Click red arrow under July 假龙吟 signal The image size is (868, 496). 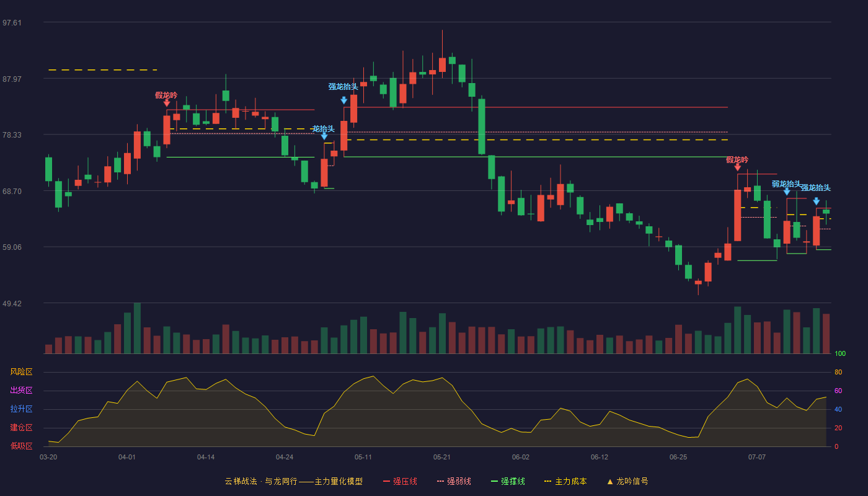click(x=738, y=167)
